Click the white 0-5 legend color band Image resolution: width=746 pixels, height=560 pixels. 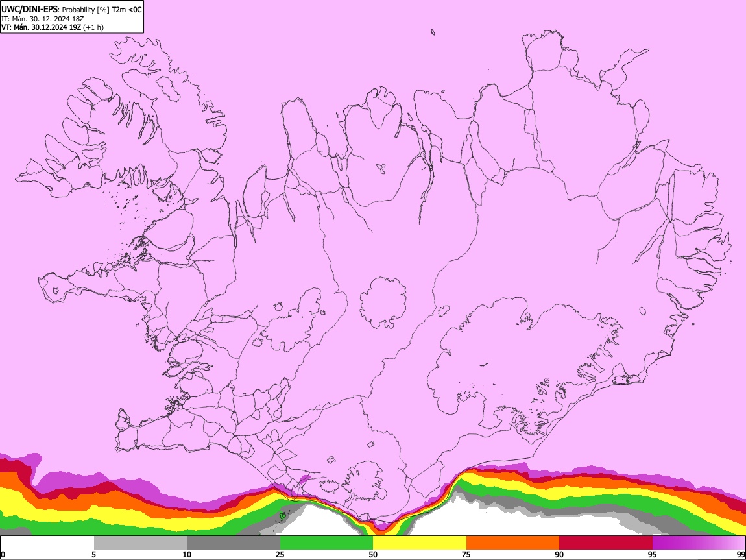pyautogui.click(x=47, y=543)
